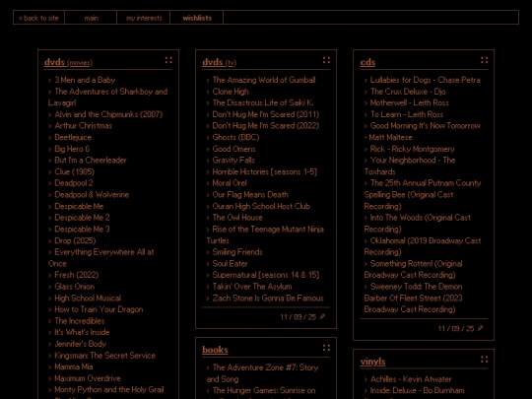Select the Jennifer's Body entry
Image resolution: width=532 pixels, height=399 pixels.
(81, 344)
